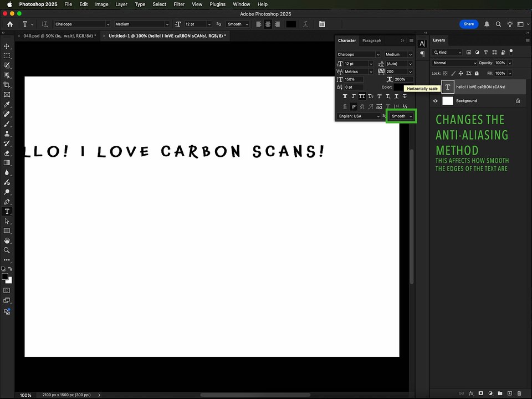Swap foreground and background colors icon
The width and height of the screenshot is (532, 399).
tap(10, 269)
